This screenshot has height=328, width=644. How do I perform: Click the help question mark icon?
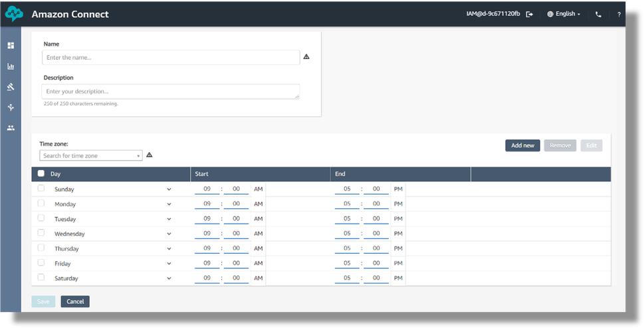coord(619,14)
